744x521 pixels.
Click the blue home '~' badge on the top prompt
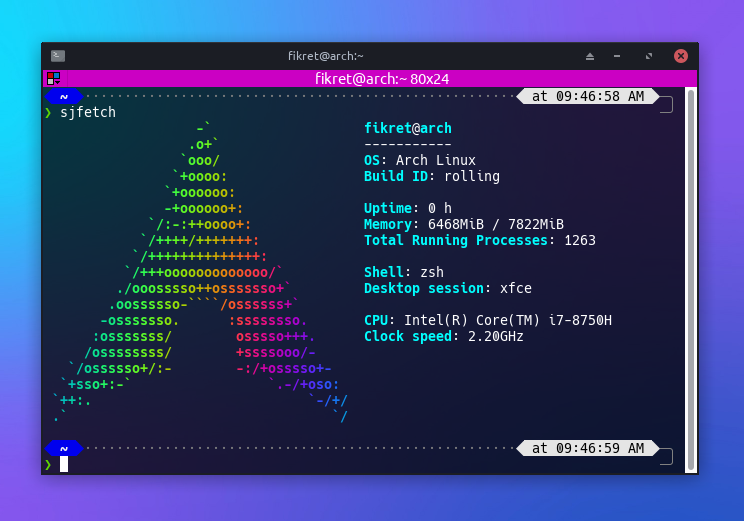64,97
